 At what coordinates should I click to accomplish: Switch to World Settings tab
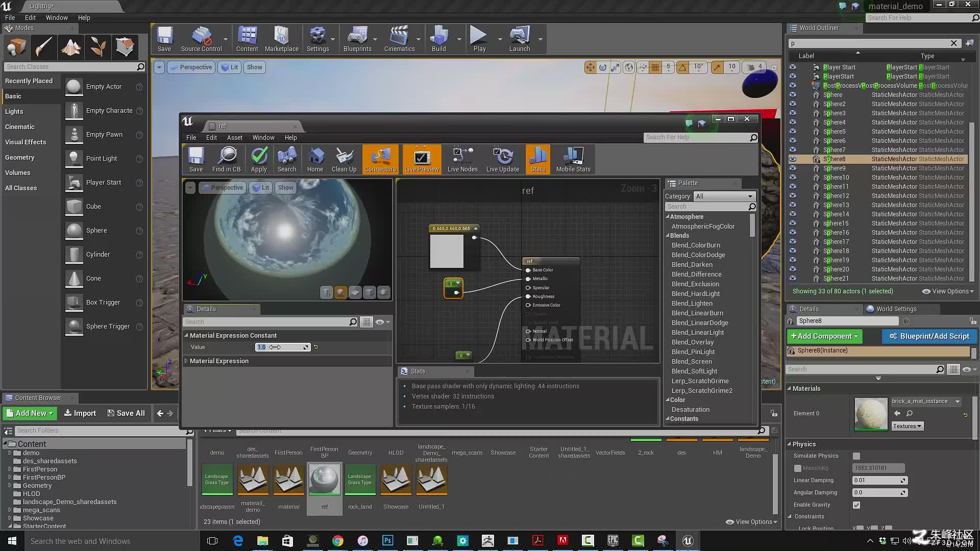(896, 309)
